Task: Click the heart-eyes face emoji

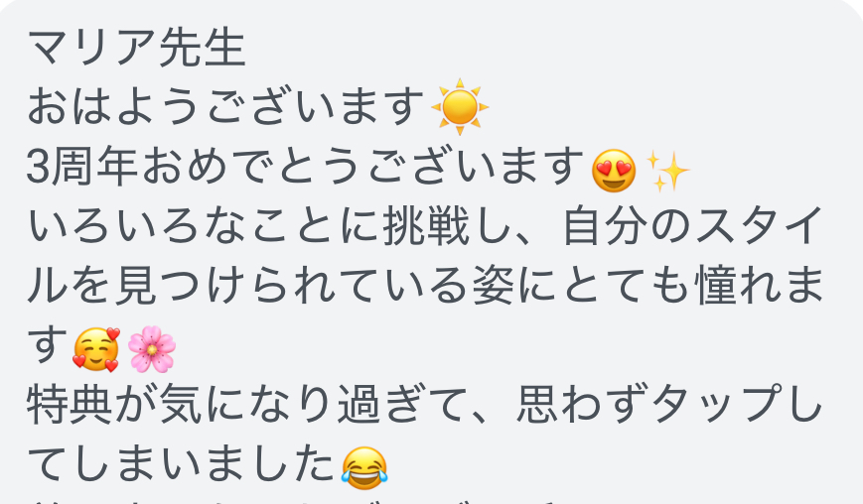Action: [x=614, y=171]
